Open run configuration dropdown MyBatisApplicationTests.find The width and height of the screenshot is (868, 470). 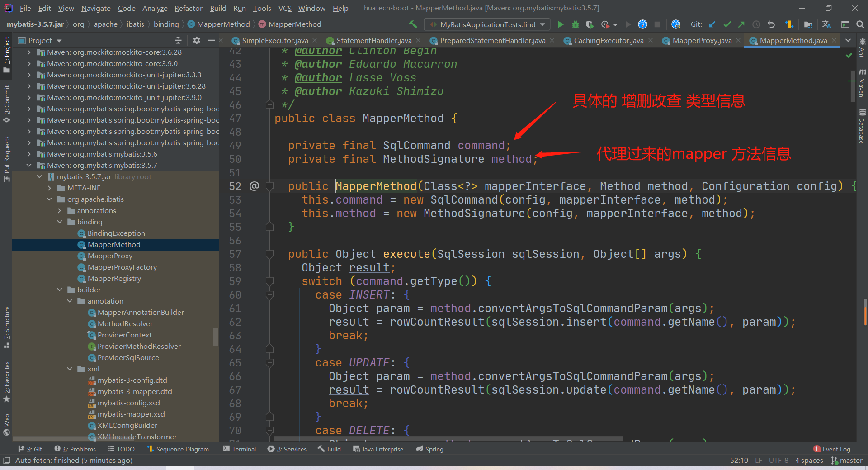coord(487,24)
